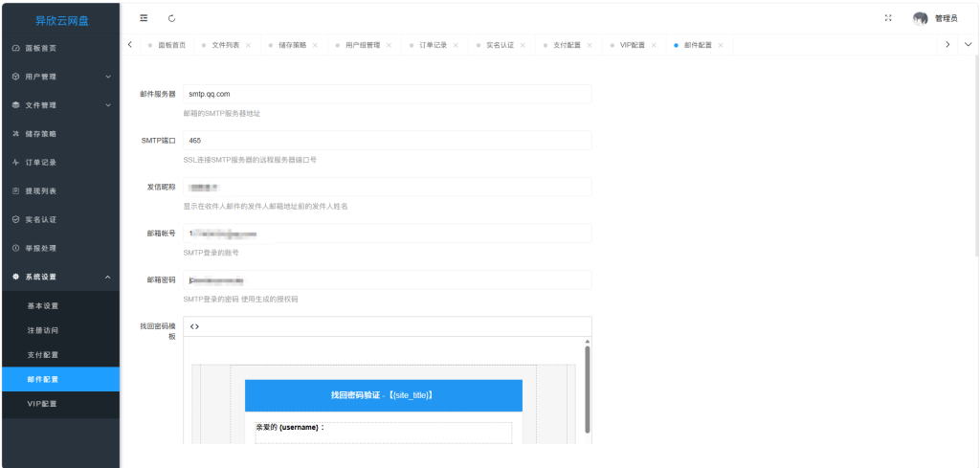
Task: Open 实名认证 in the sidebar
Action: pyautogui.click(x=60, y=220)
